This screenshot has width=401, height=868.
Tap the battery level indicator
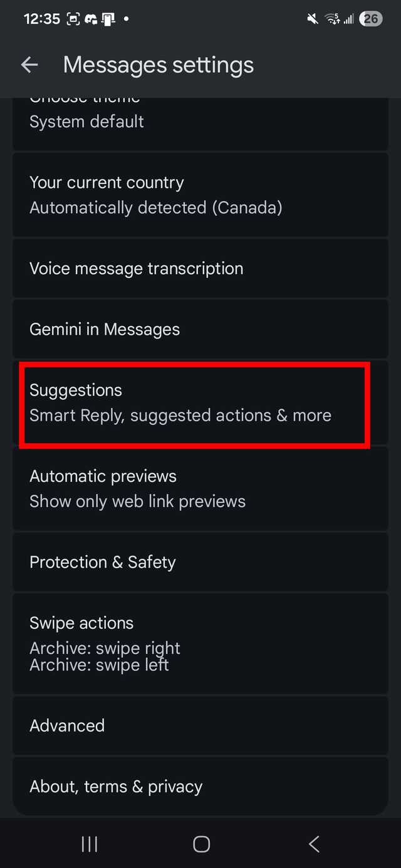click(371, 19)
